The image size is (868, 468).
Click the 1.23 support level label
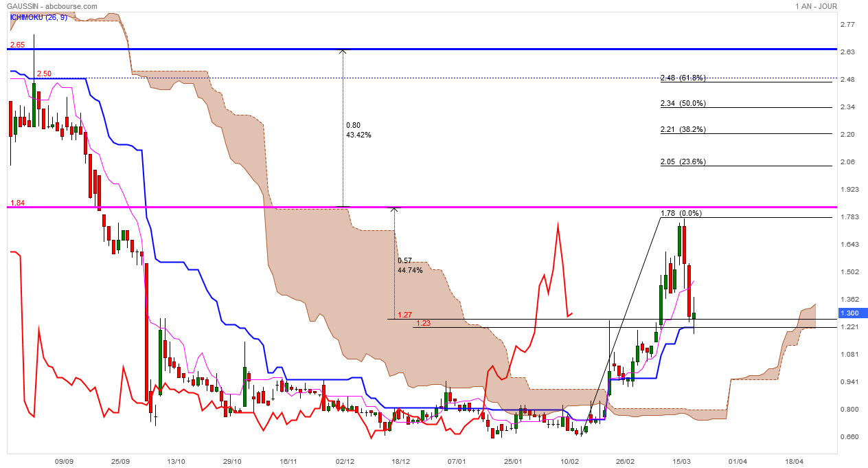pyautogui.click(x=424, y=323)
